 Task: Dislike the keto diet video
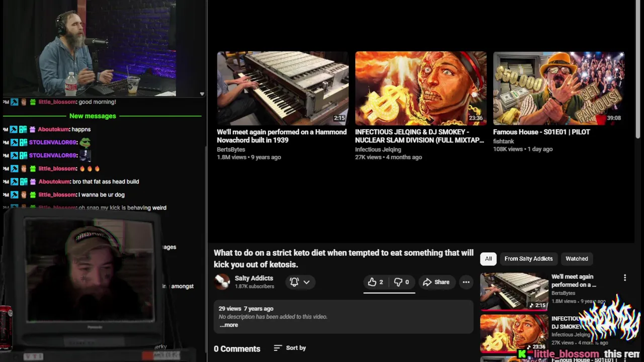tap(401, 282)
